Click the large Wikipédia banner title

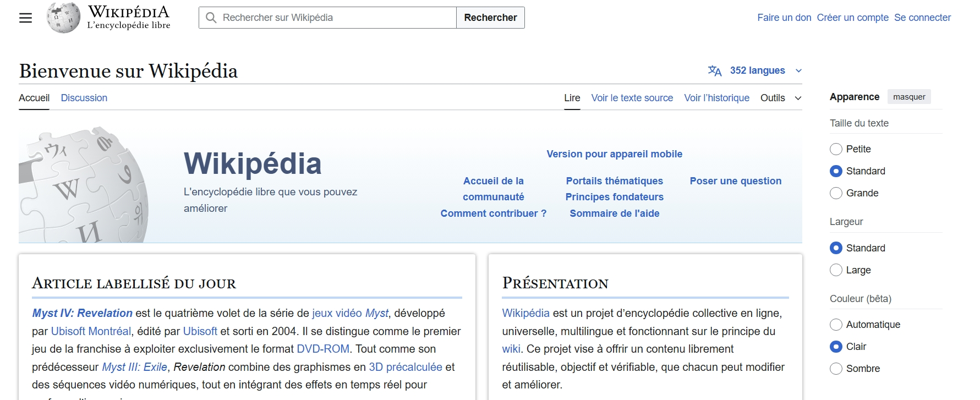pyautogui.click(x=253, y=163)
